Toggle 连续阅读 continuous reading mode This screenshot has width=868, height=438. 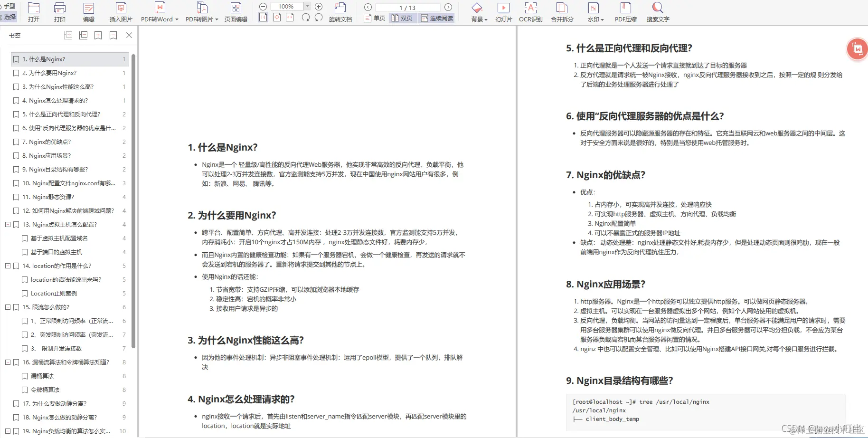436,18
